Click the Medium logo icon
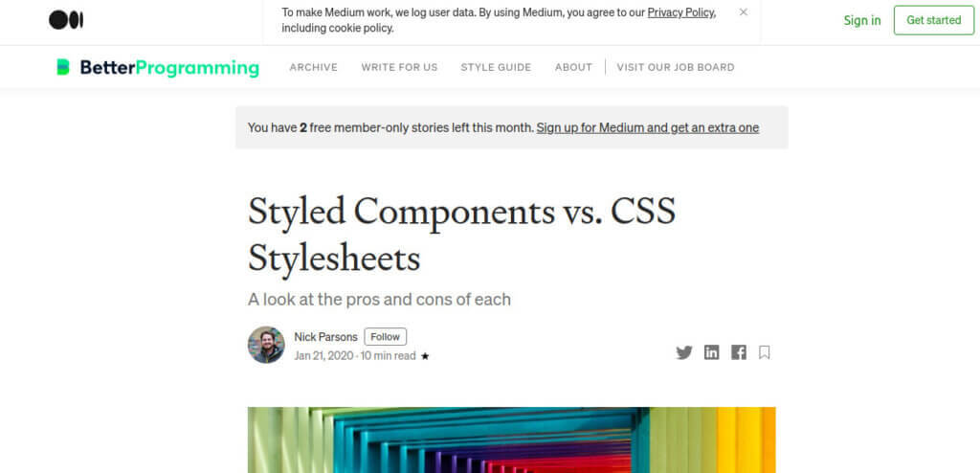980x473 pixels. [66, 20]
